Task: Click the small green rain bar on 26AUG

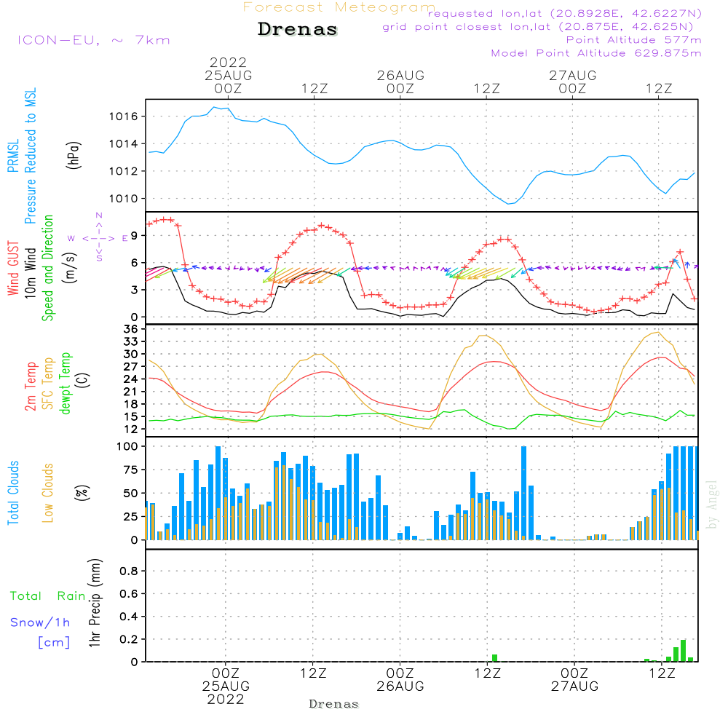Action: point(494,658)
